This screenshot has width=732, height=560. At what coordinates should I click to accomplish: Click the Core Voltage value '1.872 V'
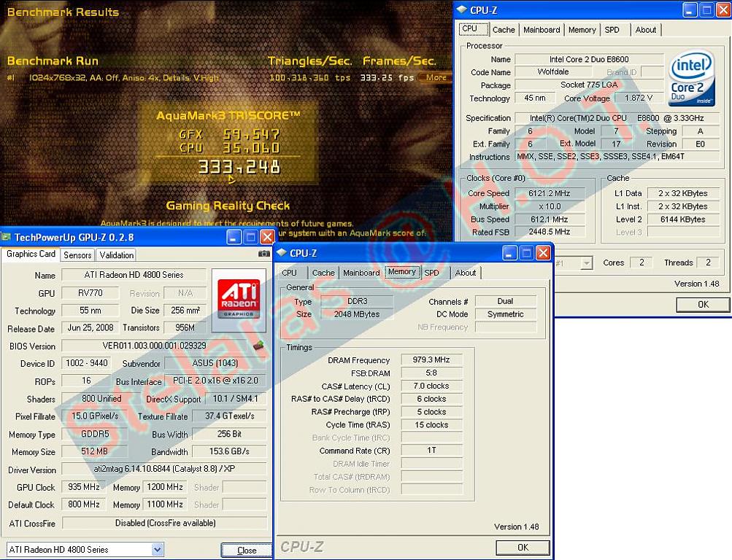tap(638, 98)
